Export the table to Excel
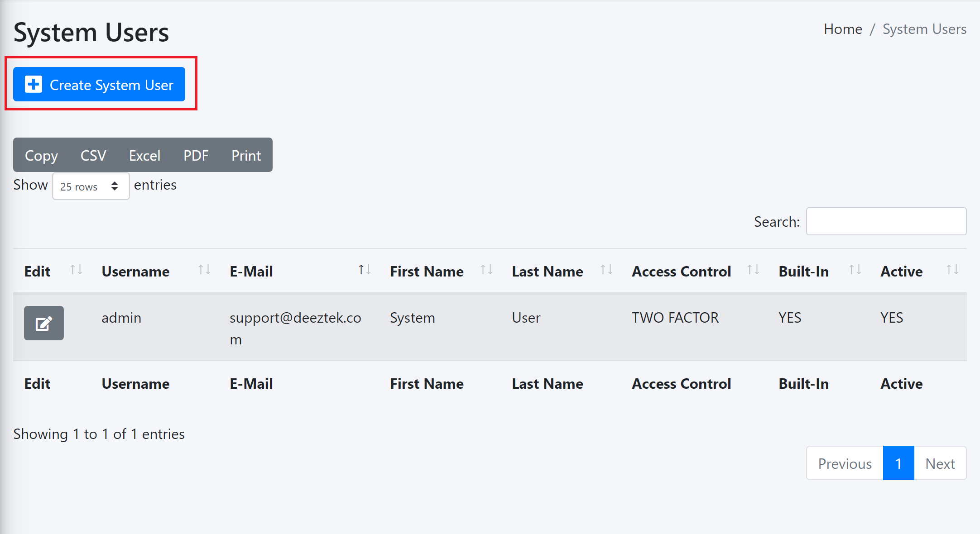The height and width of the screenshot is (534, 980). [x=145, y=155]
